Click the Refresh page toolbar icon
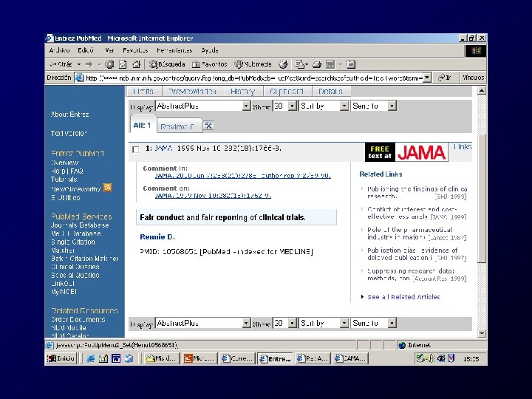This screenshot has width=532, height=399. [123, 64]
